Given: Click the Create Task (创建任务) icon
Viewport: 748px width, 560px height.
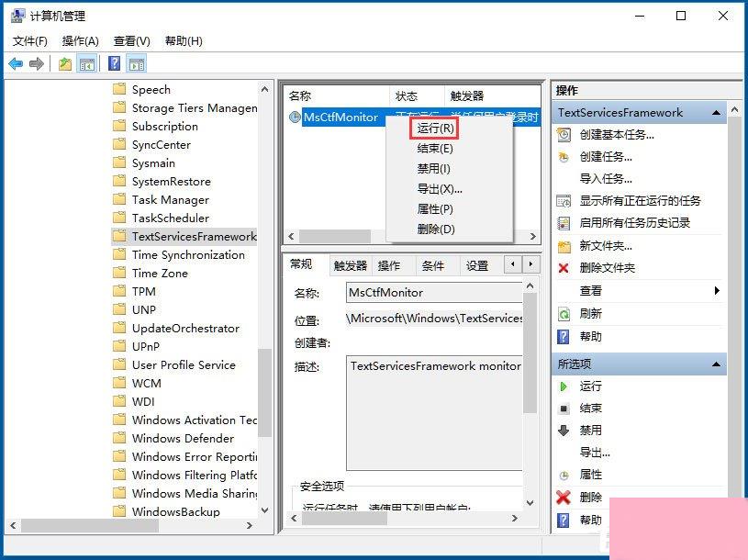Looking at the screenshot, I should coord(564,157).
